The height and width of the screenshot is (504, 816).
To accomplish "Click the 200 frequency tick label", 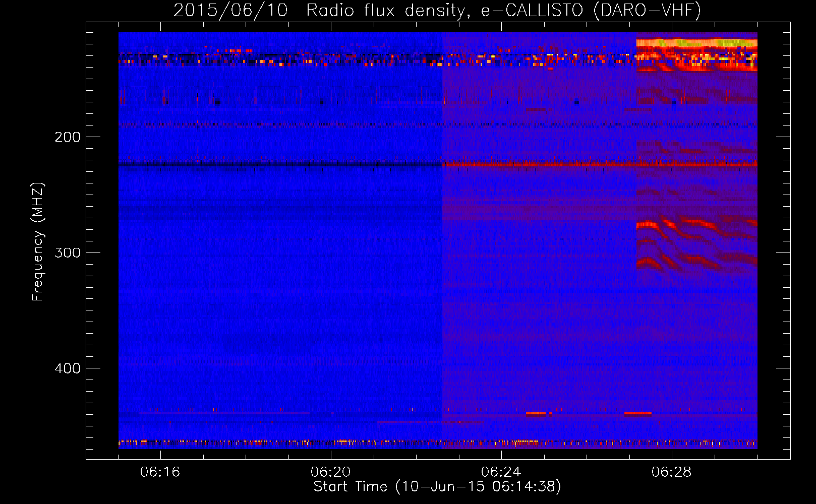I will (68, 137).
